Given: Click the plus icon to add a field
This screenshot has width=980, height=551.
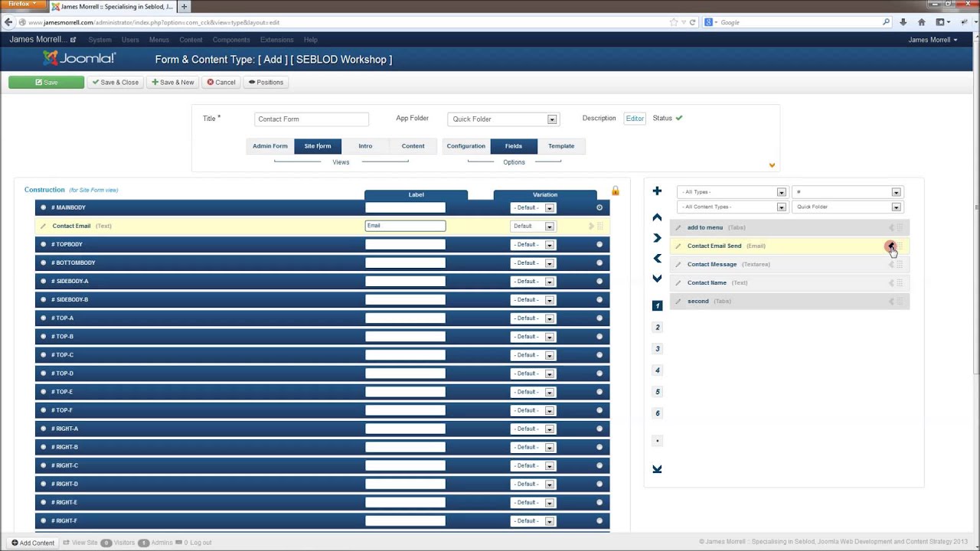Looking at the screenshot, I should pos(657,191).
